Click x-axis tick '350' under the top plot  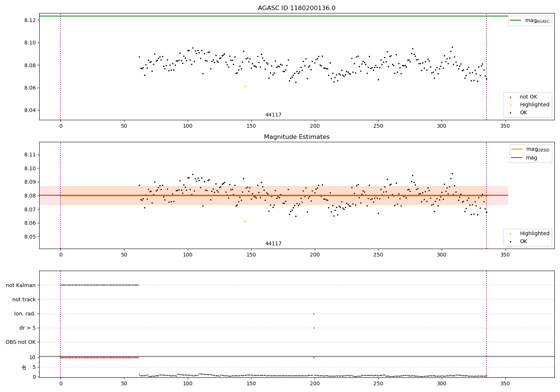point(505,126)
